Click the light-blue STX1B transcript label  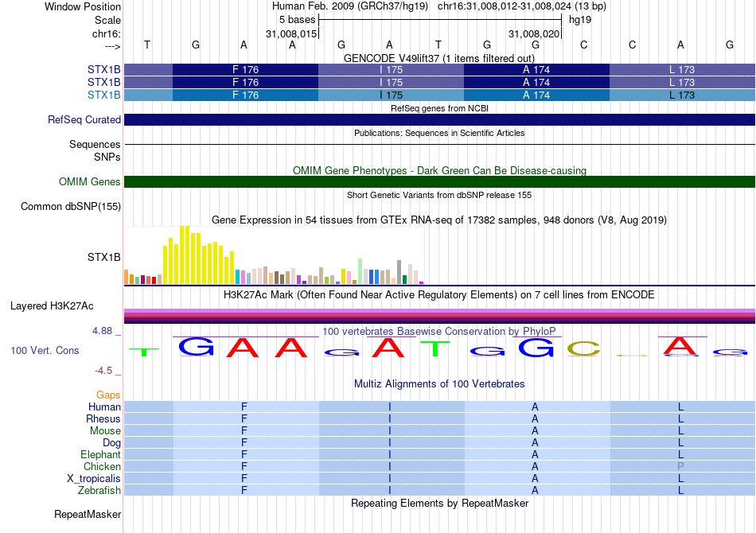click(x=103, y=95)
